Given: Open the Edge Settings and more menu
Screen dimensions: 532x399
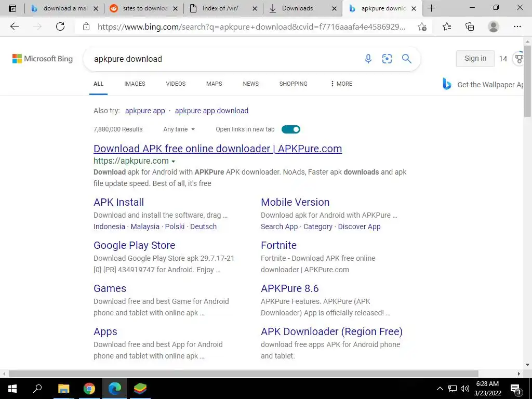Looking at the screenshot, I should coord(517,26).
